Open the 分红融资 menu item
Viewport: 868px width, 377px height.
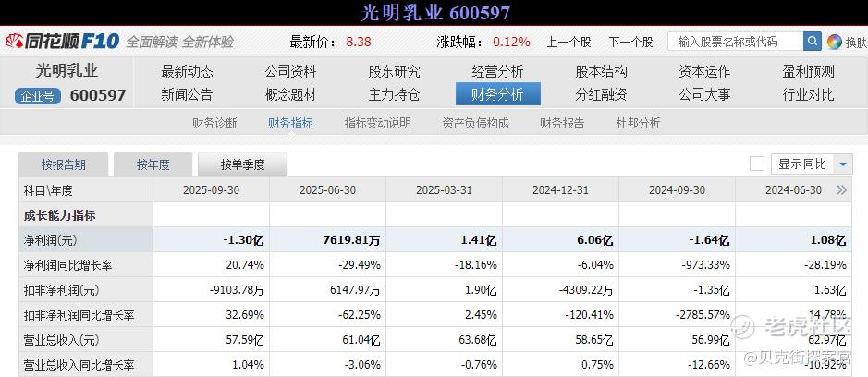point(601,94)
